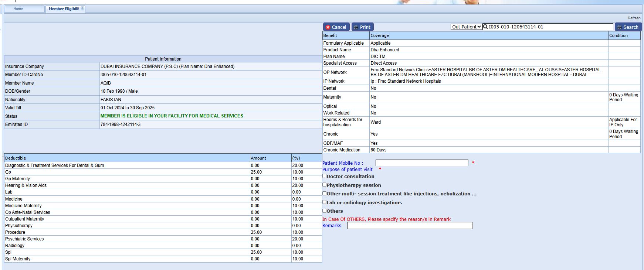Enable the Physiotherapy session checkbox
Viewport: 644px width, 270px height.
click(x=325, y=185)
